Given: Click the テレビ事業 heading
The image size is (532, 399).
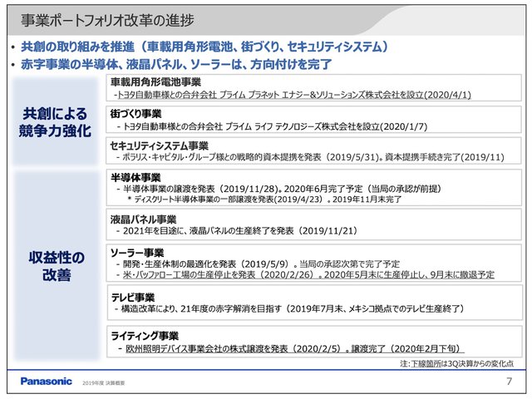Looking at the screenshot, I should point(131,296).
